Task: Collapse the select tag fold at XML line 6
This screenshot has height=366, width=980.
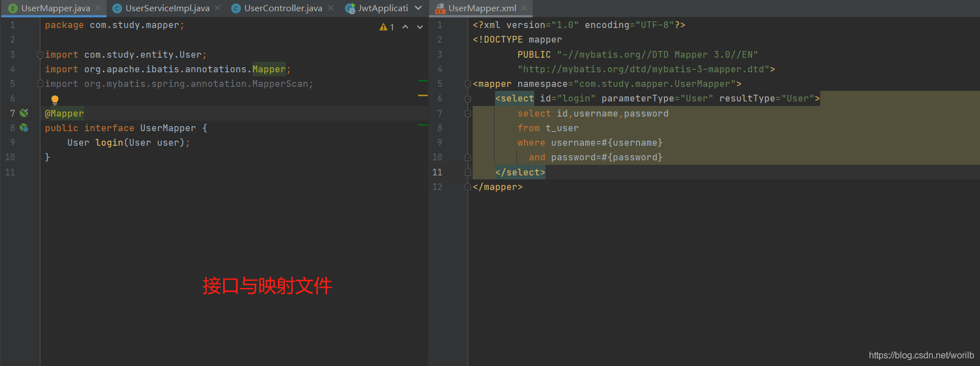Action: [x=468, y=99]
